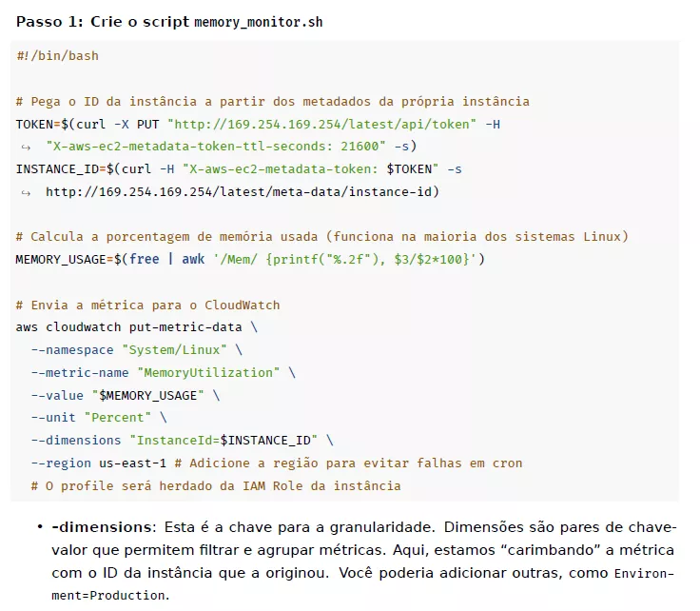This screenshot has width=700, height=611.
Task: Click the comment about IAM Role profile
Action: pos(215,485)
